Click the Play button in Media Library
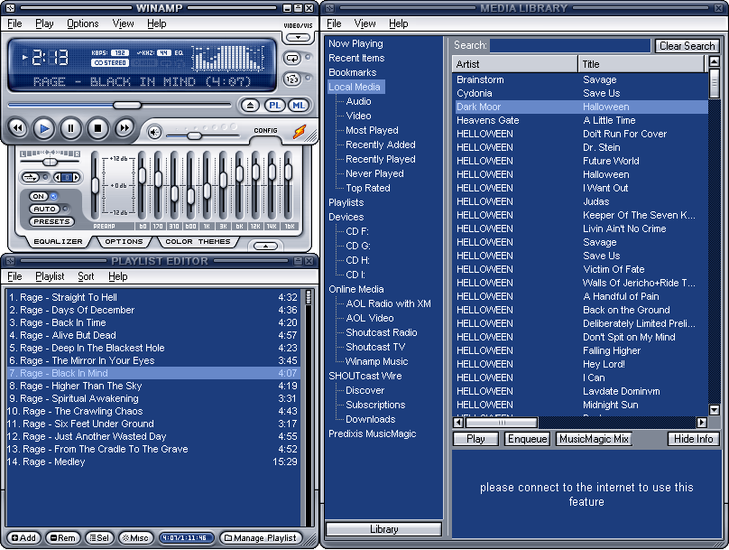The width and height of the screenshot is (729, 550). (x=476, y=439)
